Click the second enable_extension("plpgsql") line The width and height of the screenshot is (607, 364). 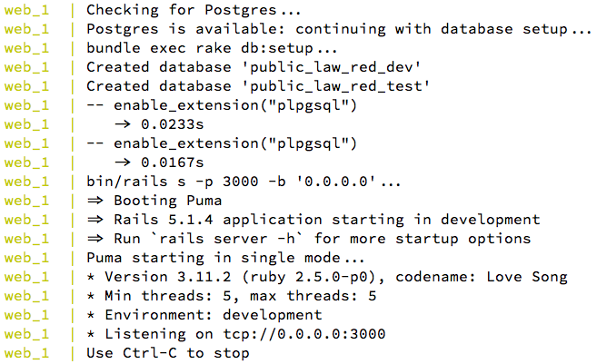coord(222,143)
